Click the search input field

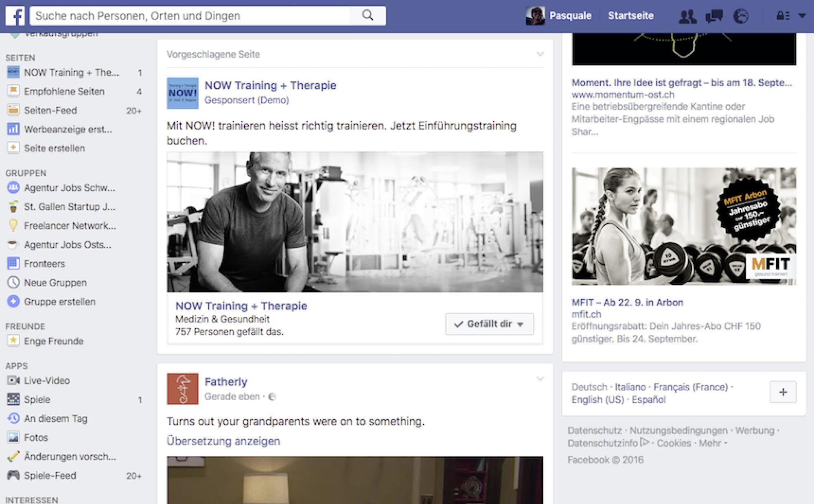(x=190, y=15)
